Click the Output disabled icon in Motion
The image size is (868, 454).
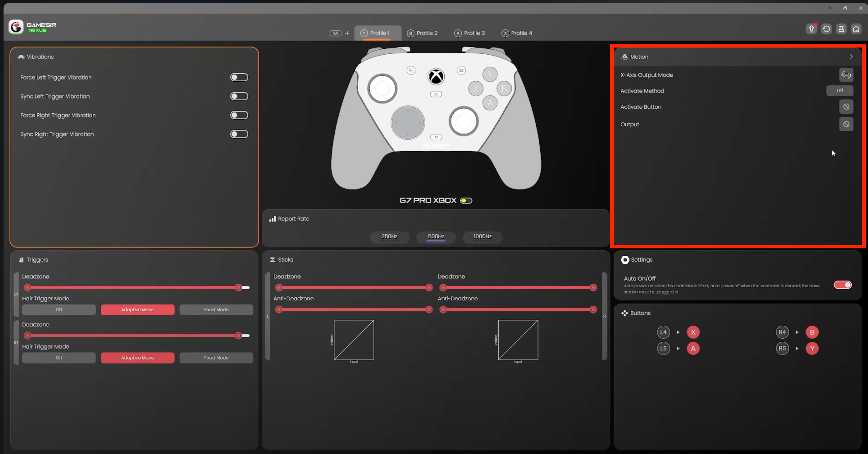(x=846, y=124)
